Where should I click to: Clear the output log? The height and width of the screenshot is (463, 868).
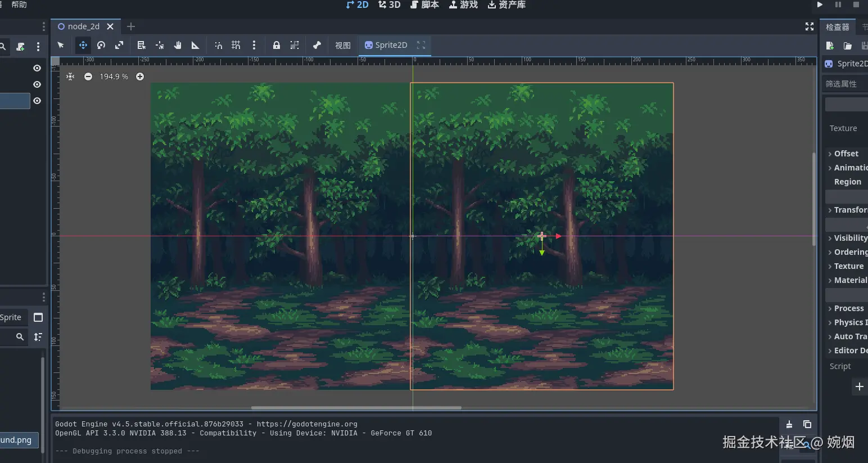tap(789, 424)
